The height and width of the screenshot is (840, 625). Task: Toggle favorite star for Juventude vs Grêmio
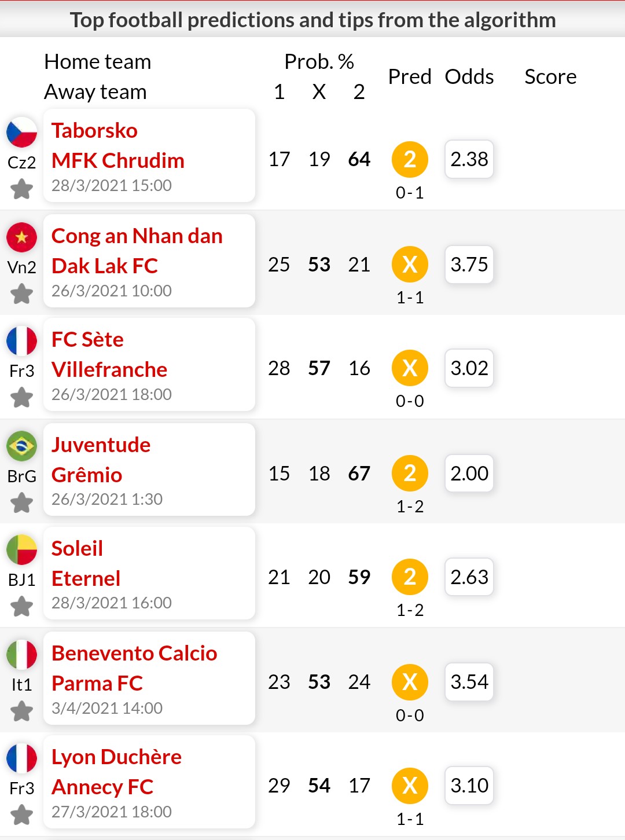pos(22,502)
